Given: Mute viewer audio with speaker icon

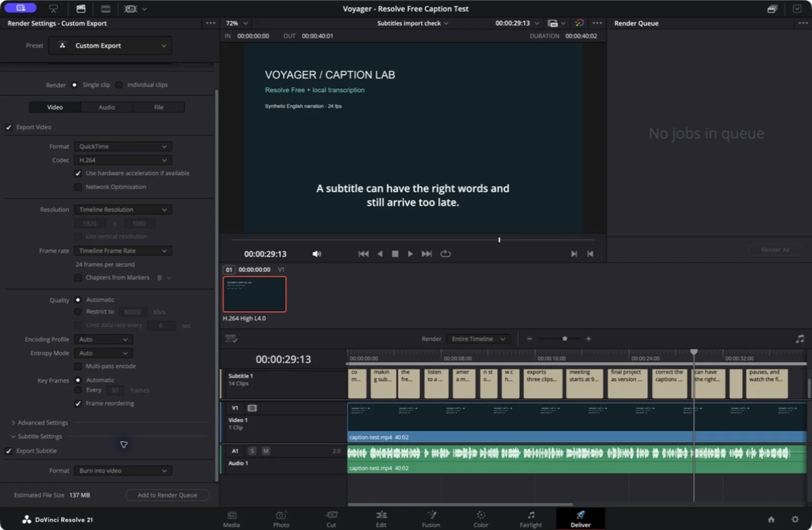Looking at the screenshot, I should pyautogui.click(x=317, y=254).
